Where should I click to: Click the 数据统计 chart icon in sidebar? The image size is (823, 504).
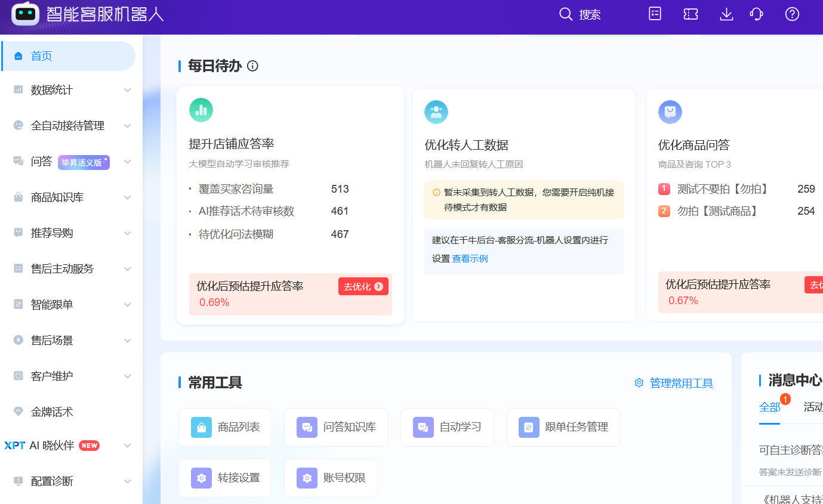19,90
